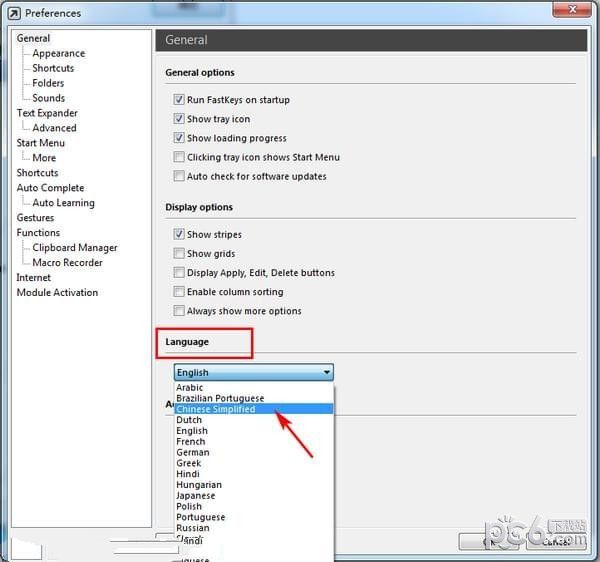Pick Hindi from language list
The image size is (600, 562).
pos(254,474)
